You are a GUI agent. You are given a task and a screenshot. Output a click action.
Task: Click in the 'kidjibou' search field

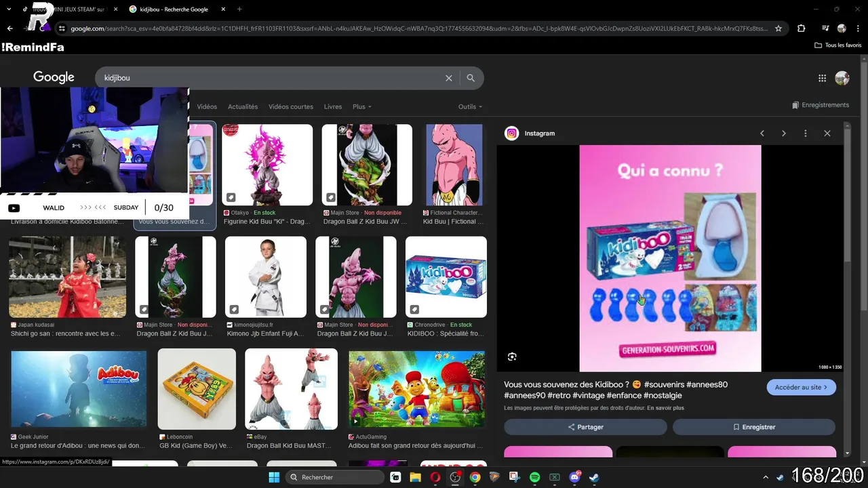click(x=271, y=78)
